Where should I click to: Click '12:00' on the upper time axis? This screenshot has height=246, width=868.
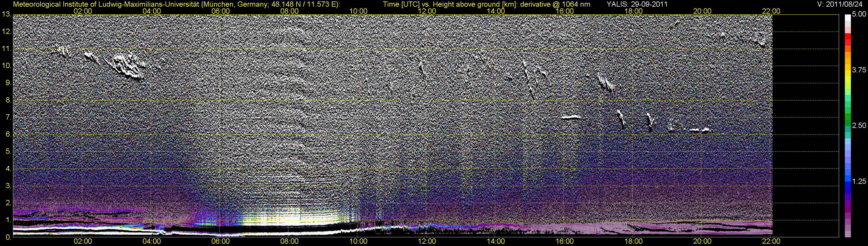[x=427, y=11]
